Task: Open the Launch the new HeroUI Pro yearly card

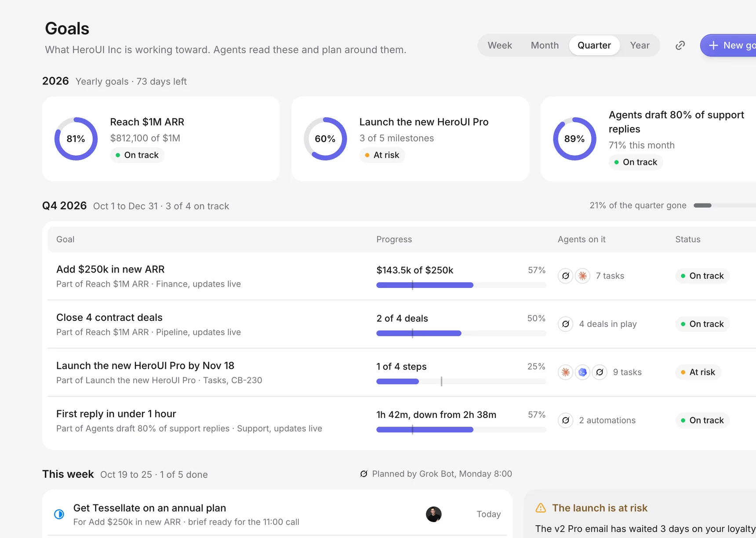Action: [410, 139]
